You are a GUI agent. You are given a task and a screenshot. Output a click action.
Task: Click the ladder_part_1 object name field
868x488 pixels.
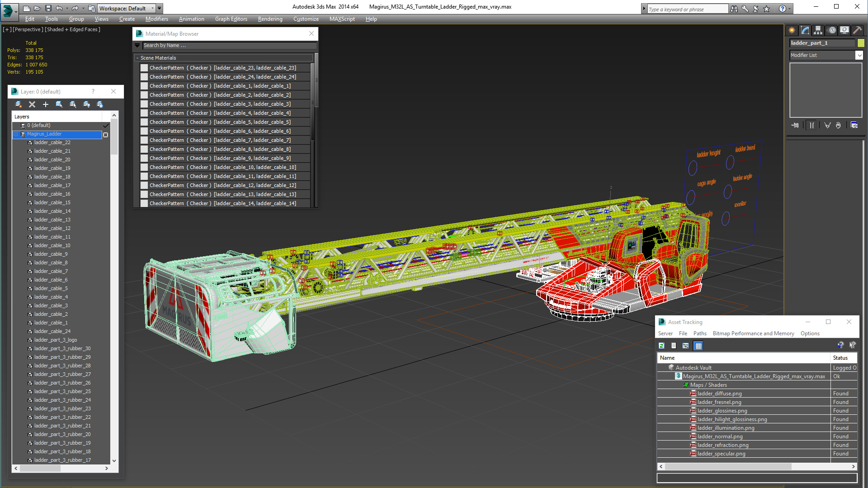822,43
